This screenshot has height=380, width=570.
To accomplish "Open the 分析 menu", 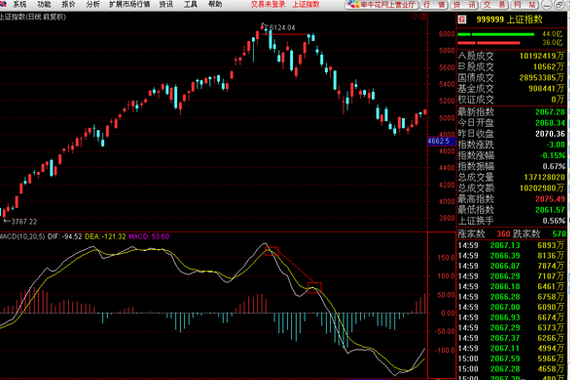I will 93,4.
